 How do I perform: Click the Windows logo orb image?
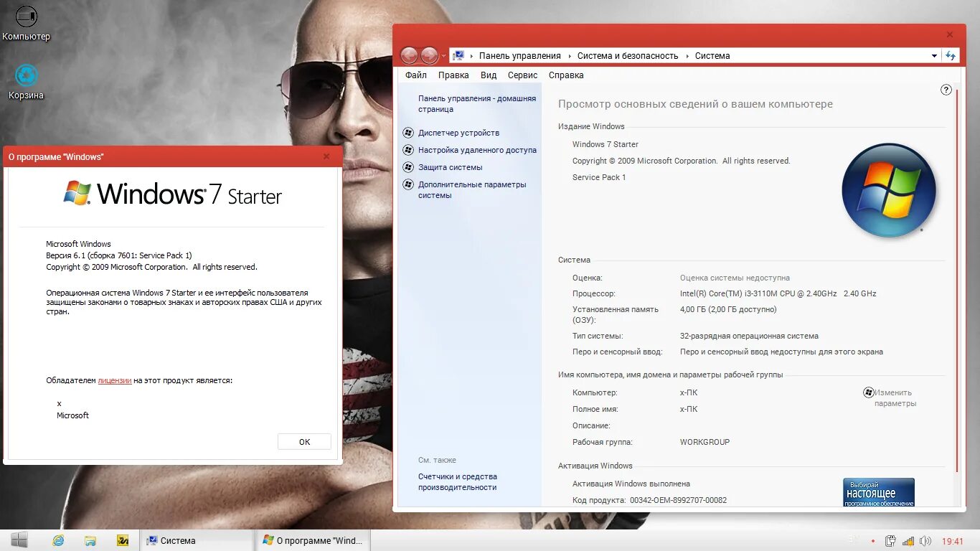coord(888,190)
